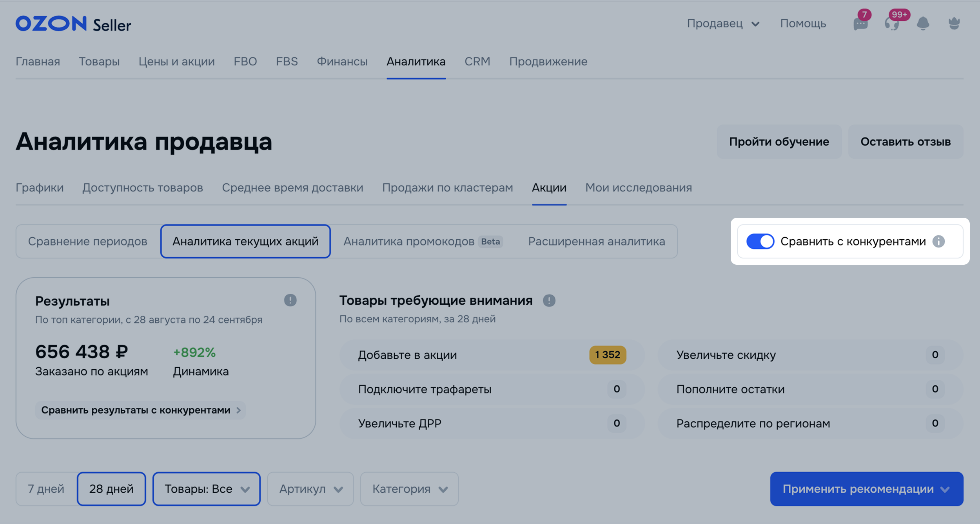Select the 7 дней period option
980x524 pixels.
pos(46,489)
